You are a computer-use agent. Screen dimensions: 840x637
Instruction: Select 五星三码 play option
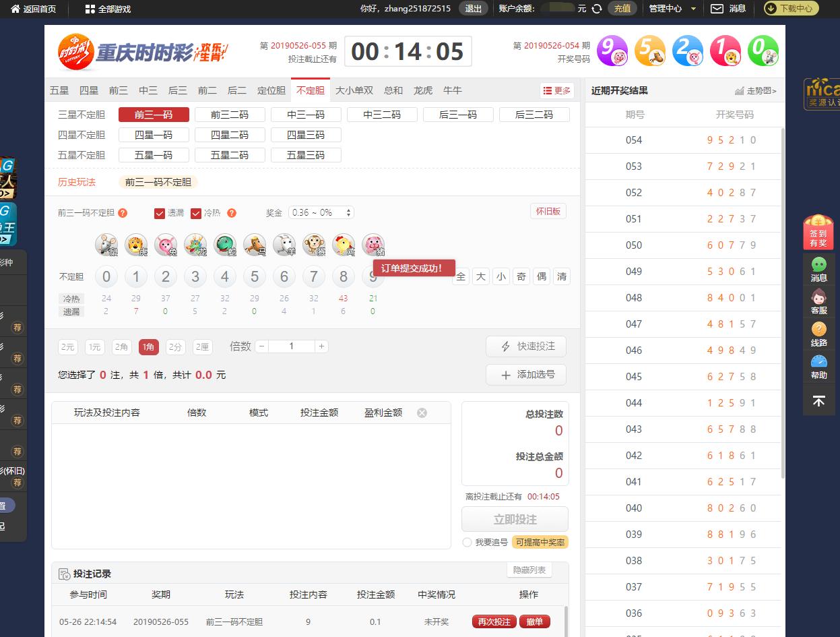(306, 155)
